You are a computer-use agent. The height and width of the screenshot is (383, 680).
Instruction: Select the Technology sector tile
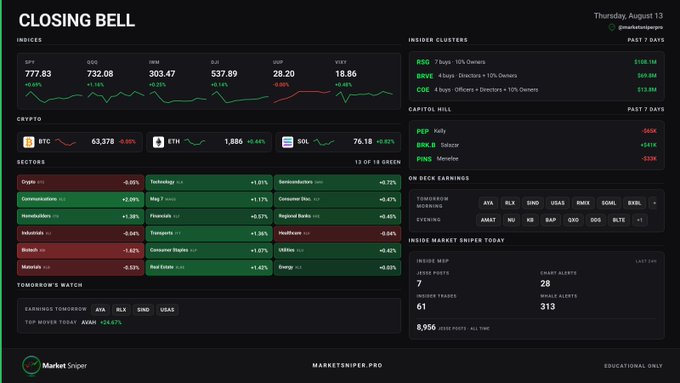[209, 183]
